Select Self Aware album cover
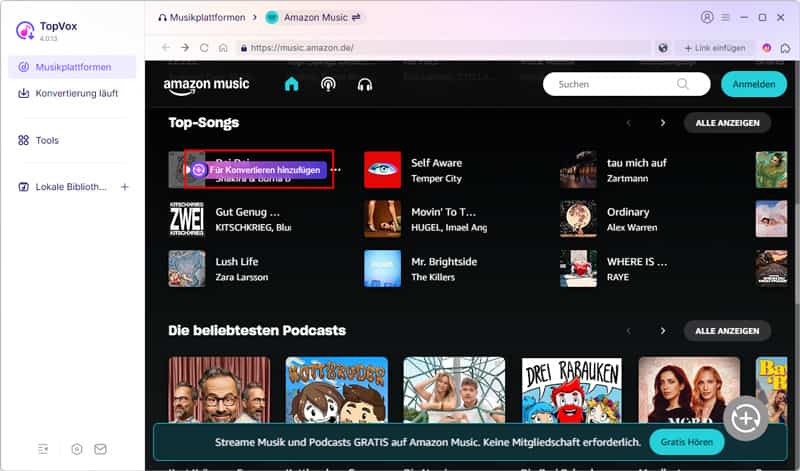This screenshot has width=800, height=471. (383, 170)
